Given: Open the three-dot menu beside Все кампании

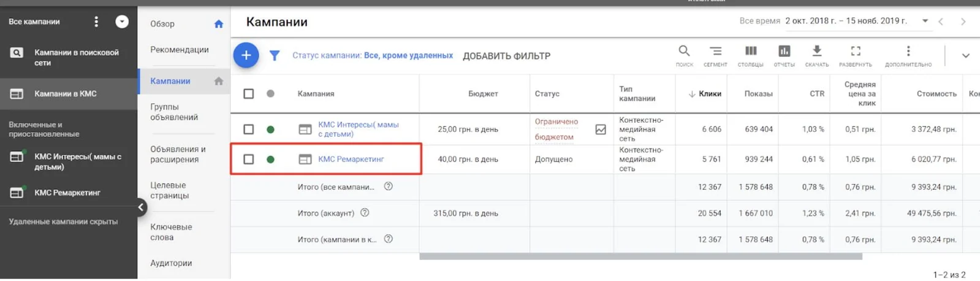Looking at the screenshot, I should [96, 21].
